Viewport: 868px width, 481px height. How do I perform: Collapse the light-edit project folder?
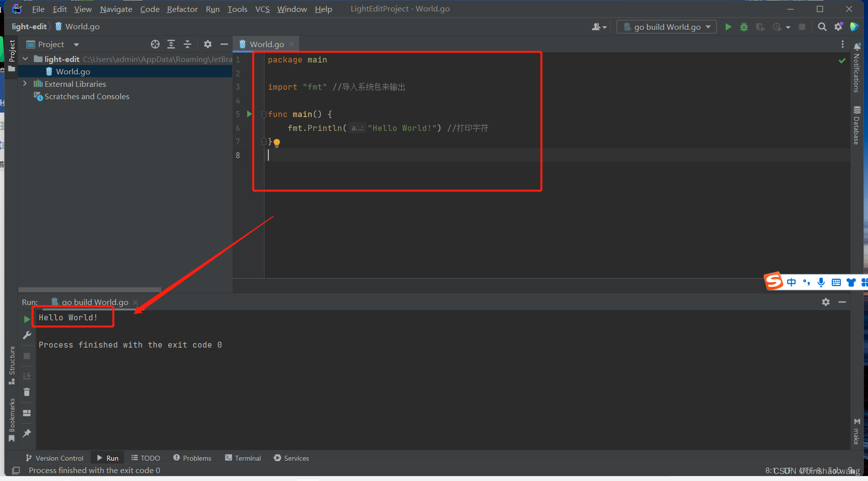[x=25, y=59]
